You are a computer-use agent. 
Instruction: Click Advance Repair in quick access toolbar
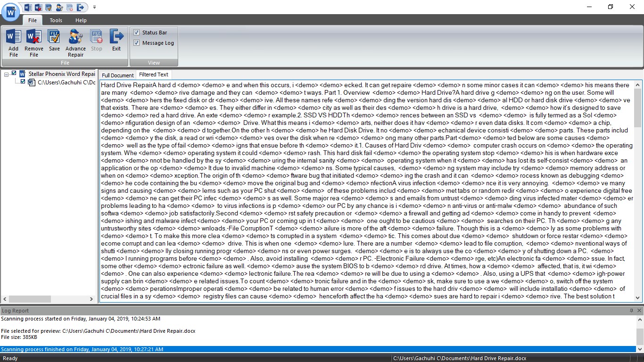pos(59,7)
